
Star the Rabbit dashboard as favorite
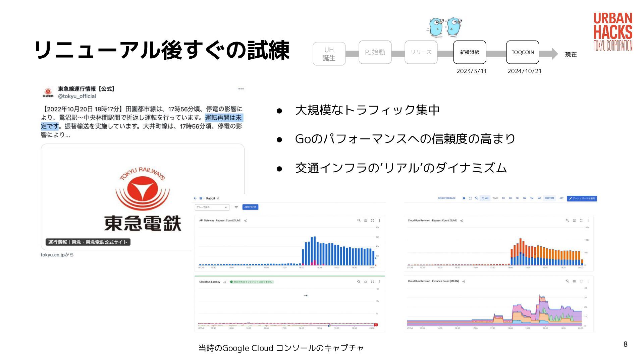218,198
